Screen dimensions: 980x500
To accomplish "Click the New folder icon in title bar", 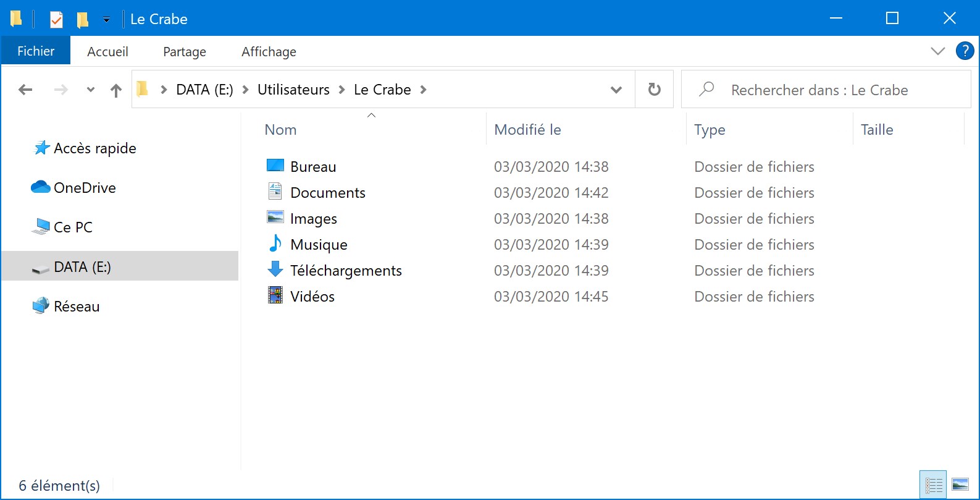I will [x=82, y=20].
